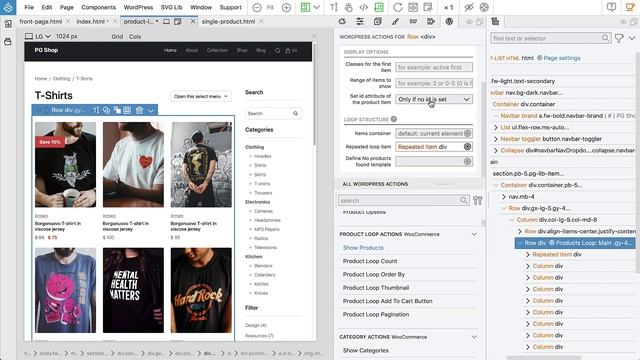Select the Product Loop Count action
640x360 pixels.
(370, 261)
